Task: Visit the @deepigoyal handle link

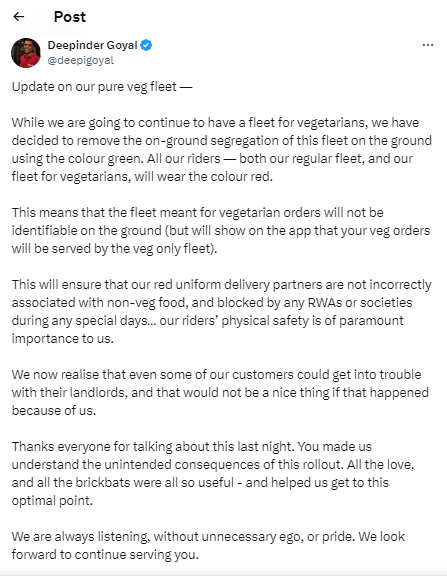Action: (80, 60)
